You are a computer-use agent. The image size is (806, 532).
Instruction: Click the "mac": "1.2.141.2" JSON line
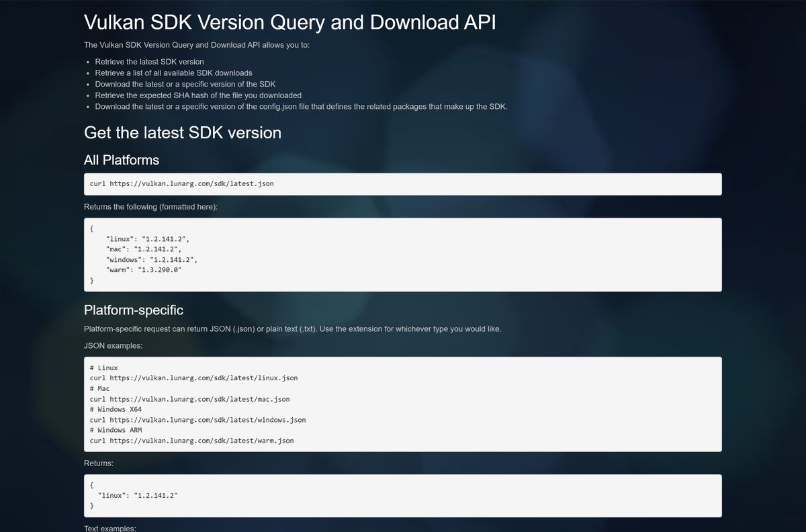coord(143,249)
